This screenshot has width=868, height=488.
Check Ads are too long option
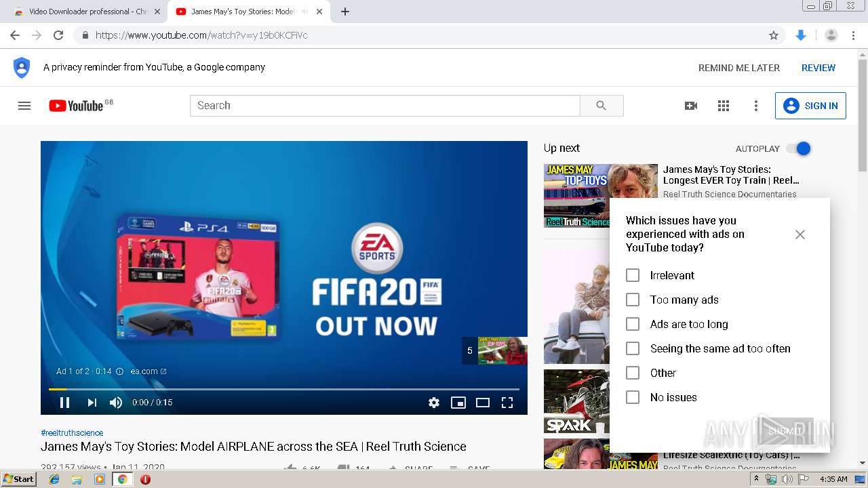point(633,324)
